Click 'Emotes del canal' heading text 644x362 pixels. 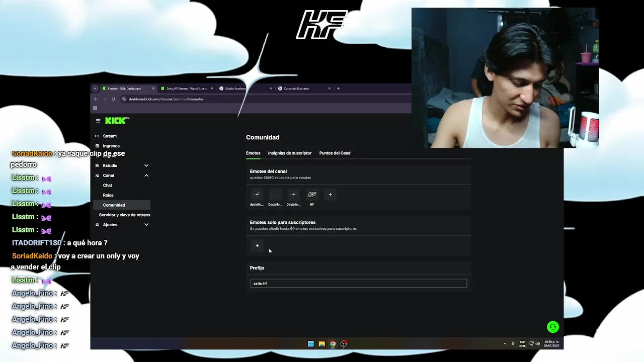pos(268,171)
